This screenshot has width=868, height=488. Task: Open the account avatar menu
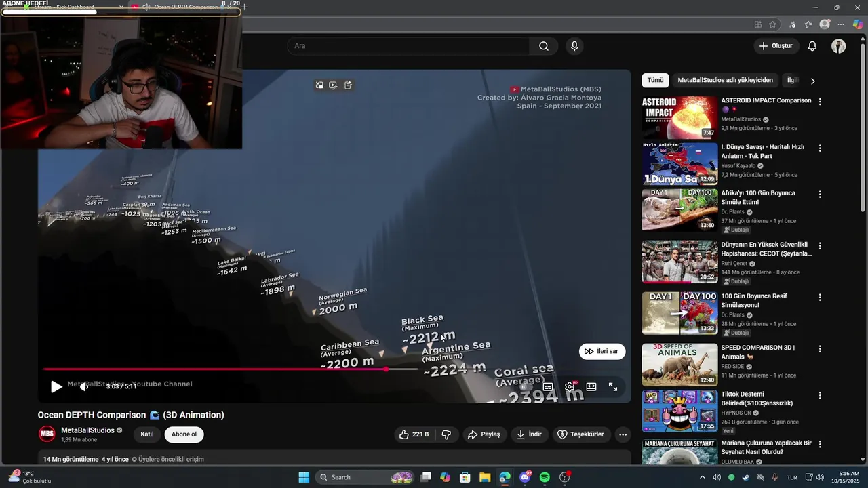pos(839,46)
